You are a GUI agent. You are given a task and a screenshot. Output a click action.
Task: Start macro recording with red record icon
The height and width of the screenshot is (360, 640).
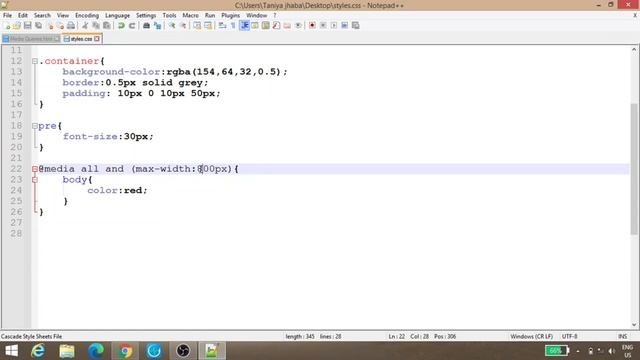tap(312, 26)
